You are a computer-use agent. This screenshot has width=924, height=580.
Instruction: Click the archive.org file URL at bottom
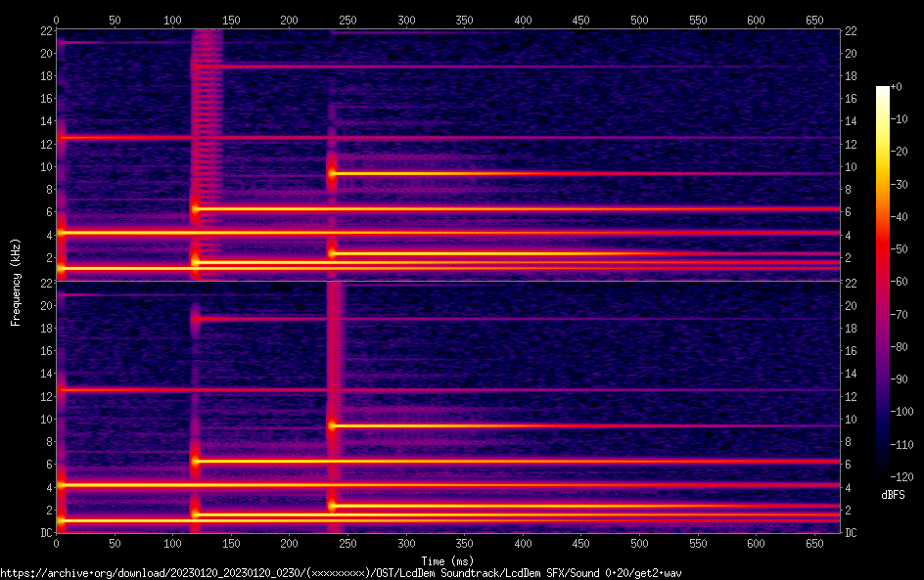tap(341, 573)
